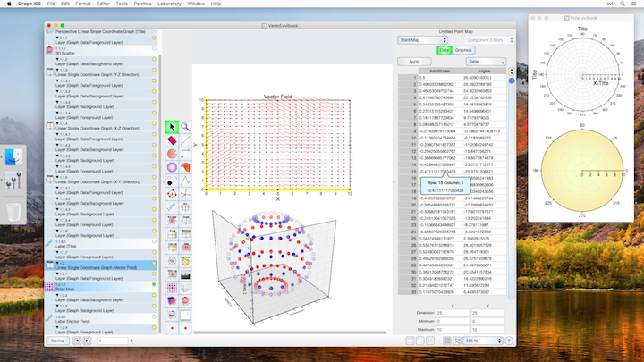Select the red dotted circle points tool
This screenshot has height=362, width=644.
pyautogui.click(x=172, y=194)
